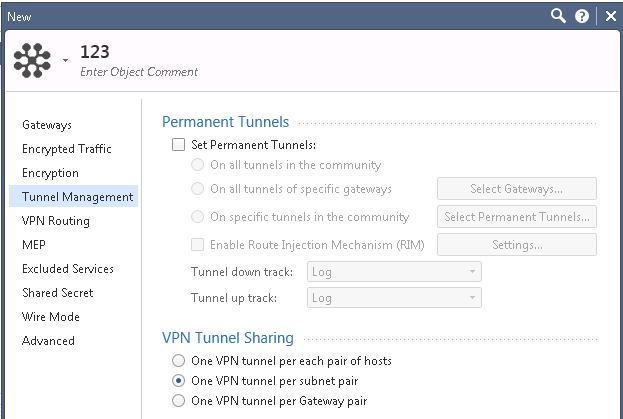Click the Select Permanent Tunnels... button

516,217
